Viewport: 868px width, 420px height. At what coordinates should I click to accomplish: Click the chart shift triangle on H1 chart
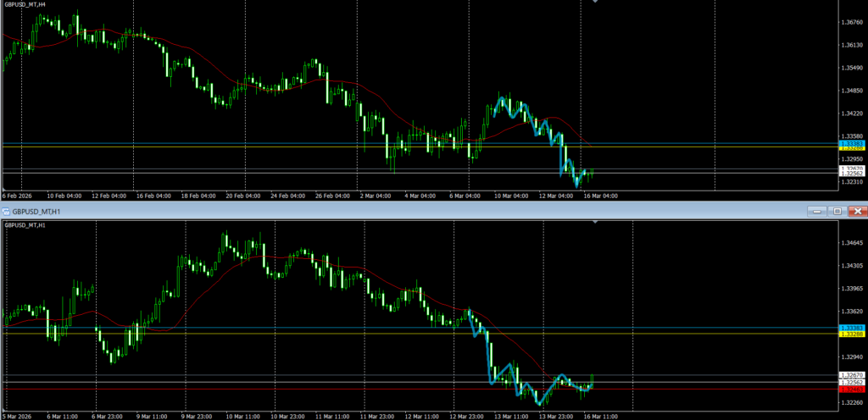[x=595, y=222]
